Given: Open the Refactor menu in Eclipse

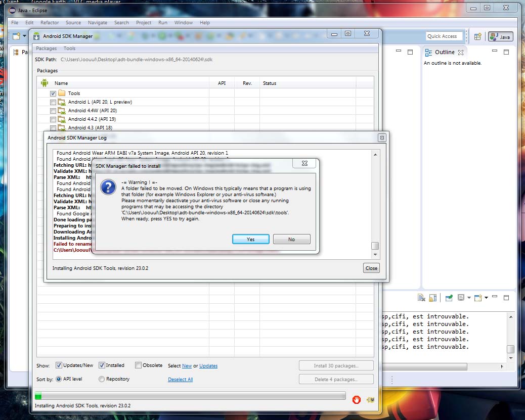Looking at the screenshot, I should tap(50, 22).
